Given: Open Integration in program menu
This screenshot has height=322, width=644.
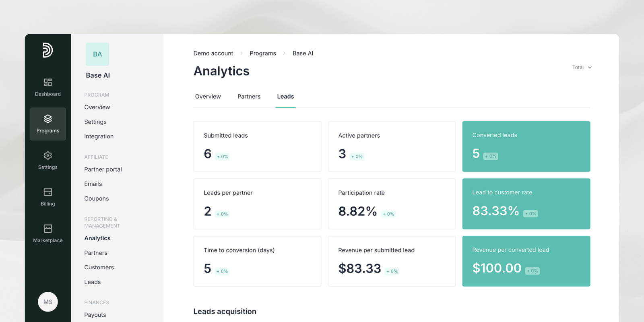Looking at the screenshot, I should [x=99, y=136].
